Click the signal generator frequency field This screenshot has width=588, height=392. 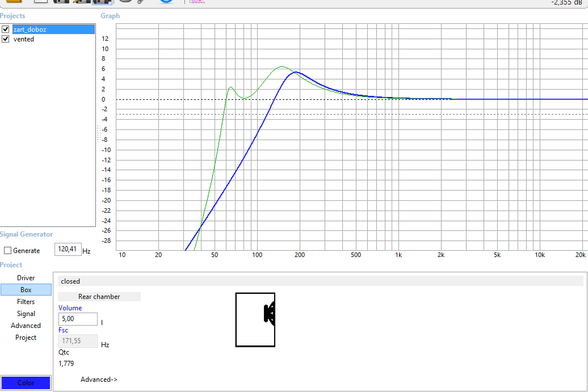pyautogui.click(x=68, y=249)
